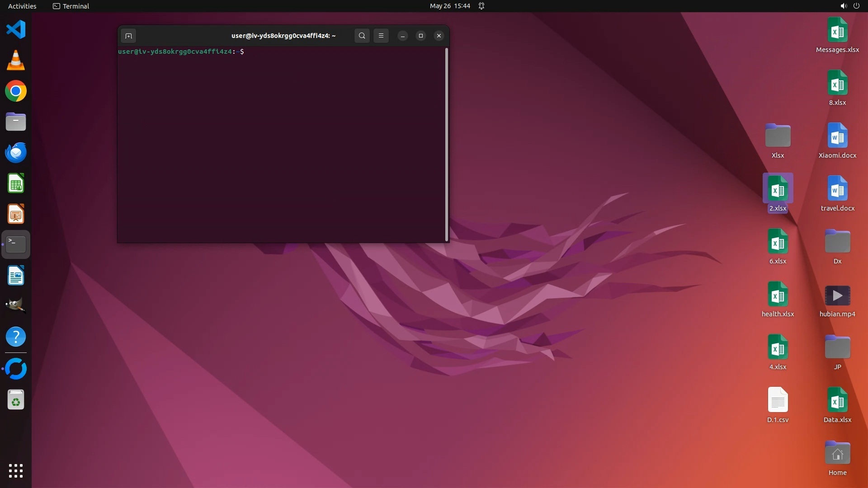Click the terminal vertical scrollbar
The width and height of the screenshot is (868, 488).
pyautogui.click(x=447, y=145)
